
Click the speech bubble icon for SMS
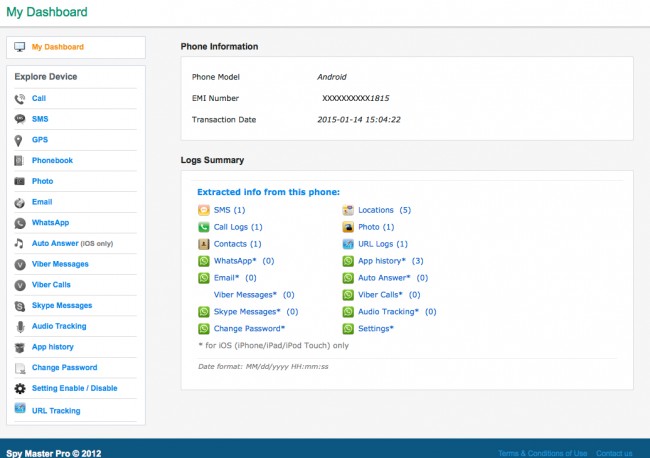pyautogui.click(x=19, y=119)
